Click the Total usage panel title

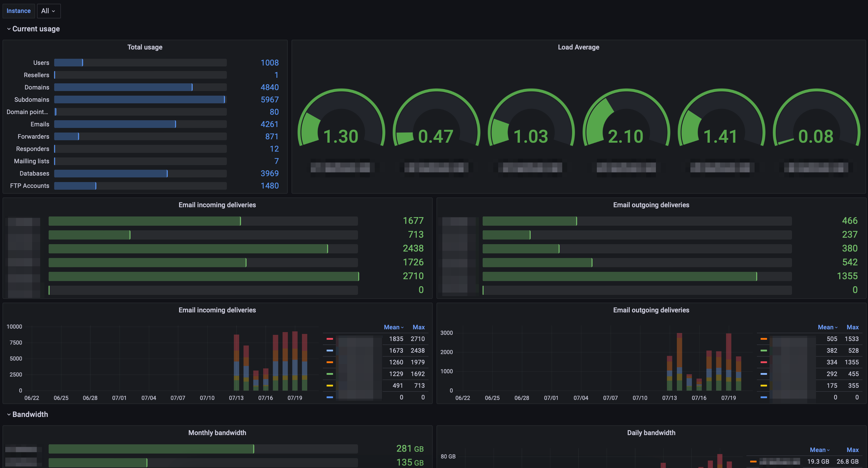pos(145,47)
